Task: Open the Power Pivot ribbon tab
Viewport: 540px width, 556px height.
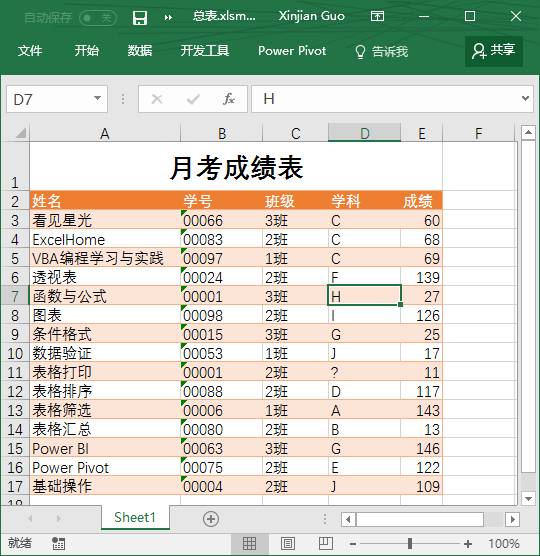Action: (292, 51)
